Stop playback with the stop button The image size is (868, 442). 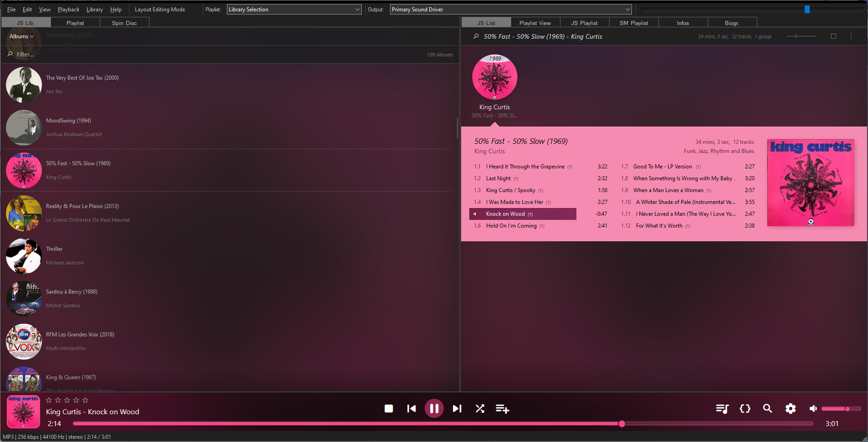(389, 409)
